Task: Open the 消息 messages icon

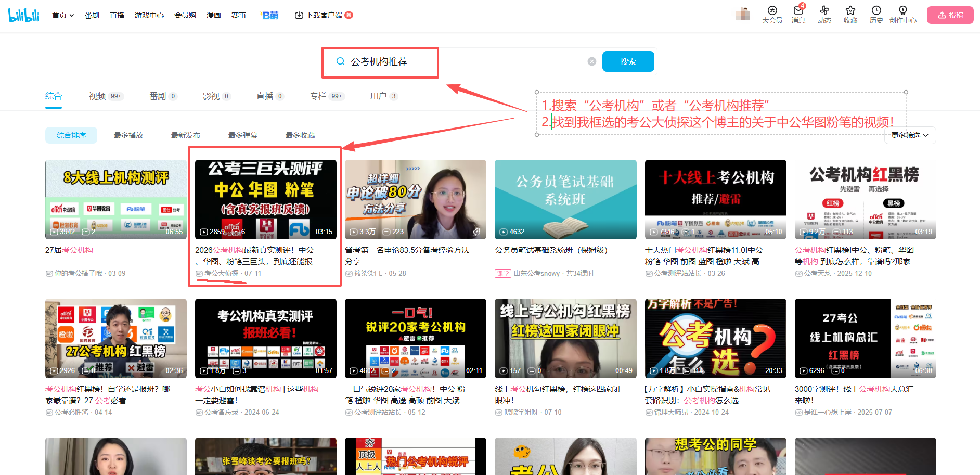Action: point(798,15)
